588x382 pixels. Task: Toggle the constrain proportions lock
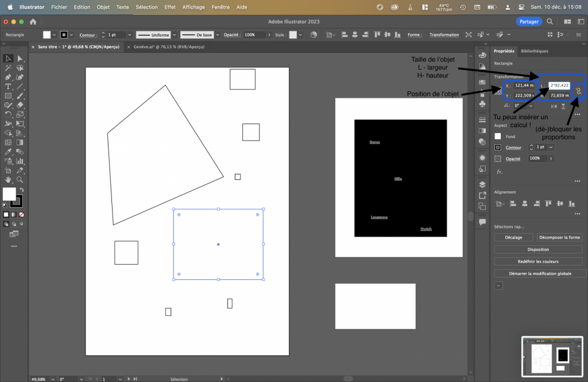point(579,91)
